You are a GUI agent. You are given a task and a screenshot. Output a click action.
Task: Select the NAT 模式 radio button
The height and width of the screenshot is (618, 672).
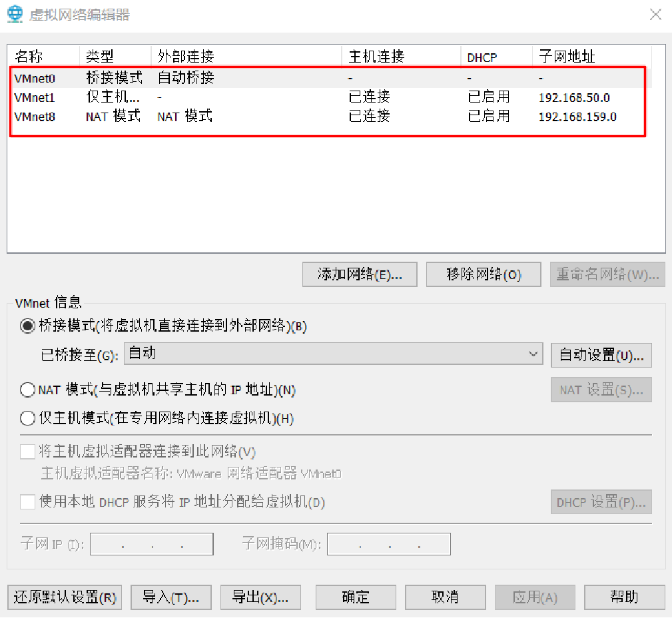[x=27, y=390]
